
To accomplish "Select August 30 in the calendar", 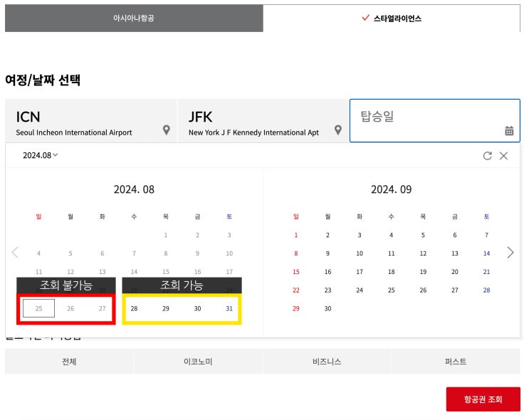I will (197, 308).
